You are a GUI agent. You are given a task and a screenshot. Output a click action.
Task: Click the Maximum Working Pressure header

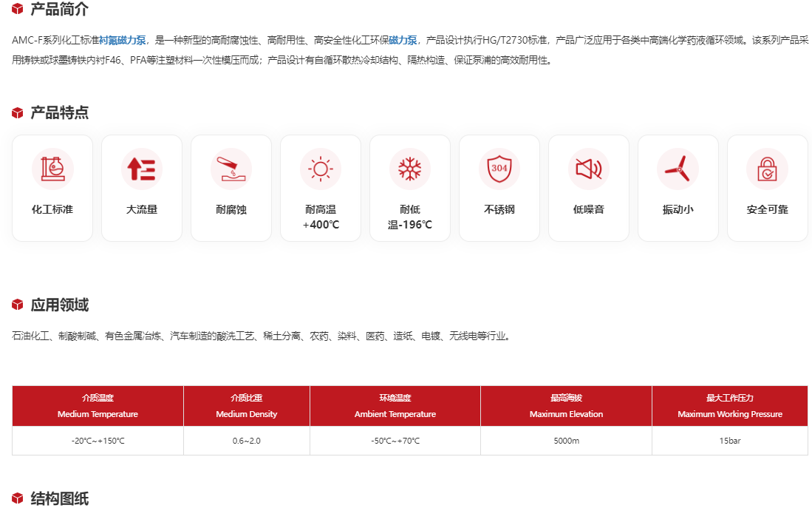coord(730,406)
